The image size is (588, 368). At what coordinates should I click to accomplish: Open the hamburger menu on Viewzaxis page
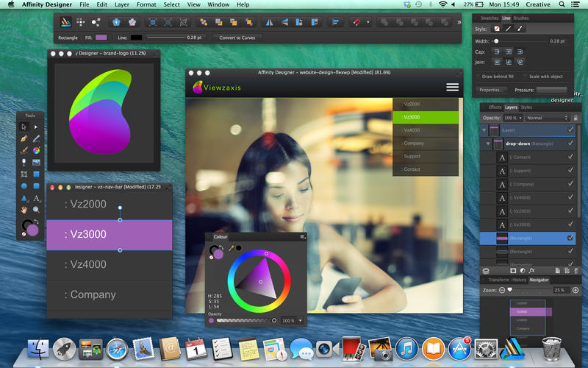coord(452,87)
